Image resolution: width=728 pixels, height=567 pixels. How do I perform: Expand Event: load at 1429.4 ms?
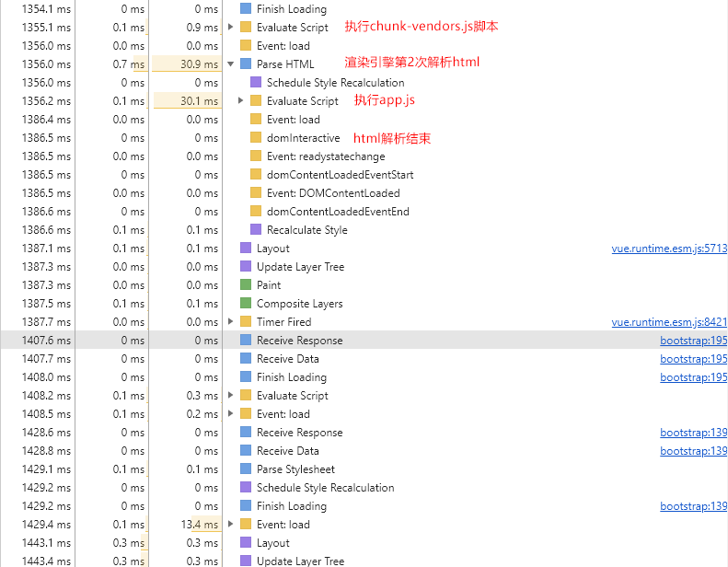point(230,525)
